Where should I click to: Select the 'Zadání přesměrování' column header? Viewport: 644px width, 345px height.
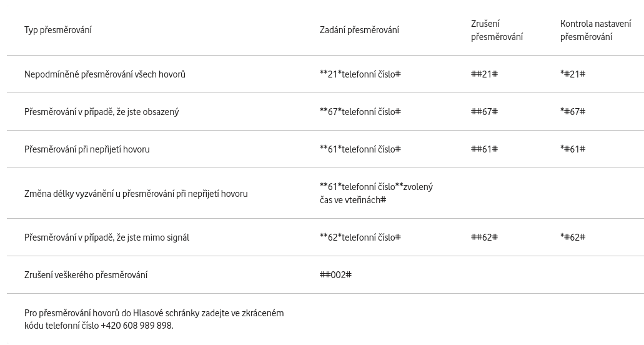click(359, 30)
